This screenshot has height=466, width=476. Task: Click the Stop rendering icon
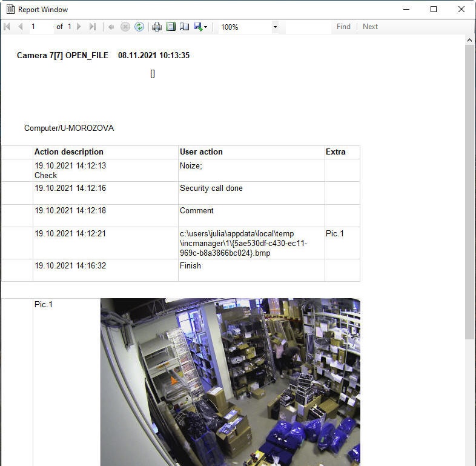click(125, 27)
